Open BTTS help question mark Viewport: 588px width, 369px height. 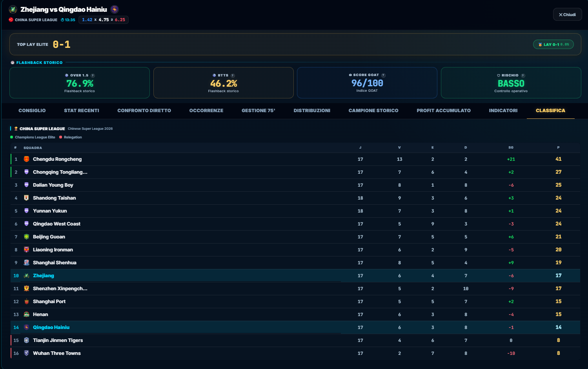(233, 75)
